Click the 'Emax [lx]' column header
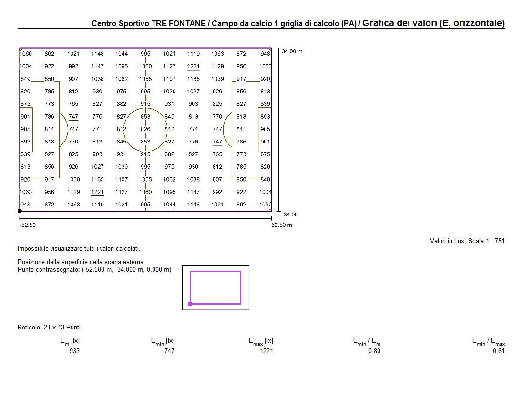Screen dimensions: 522x420 (261, 341)
